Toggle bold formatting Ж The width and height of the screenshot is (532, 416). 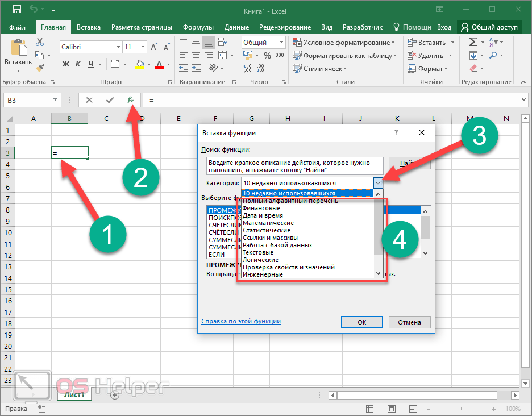[65, 64]
